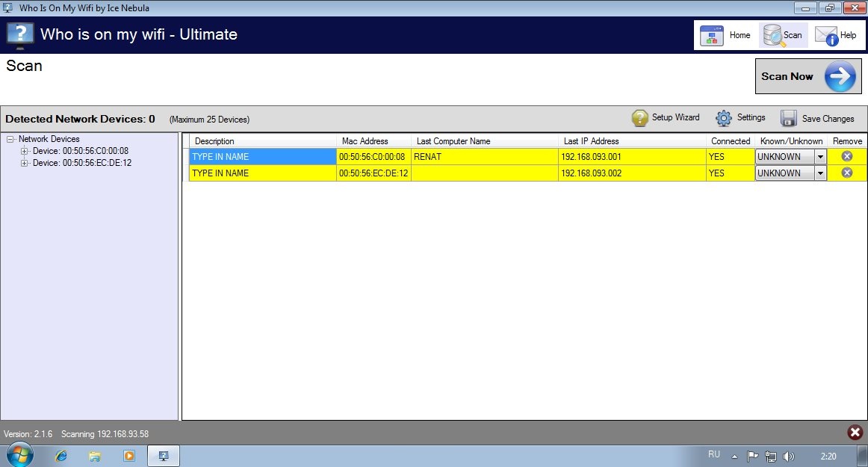Open the Home page icon

point(711,35)
